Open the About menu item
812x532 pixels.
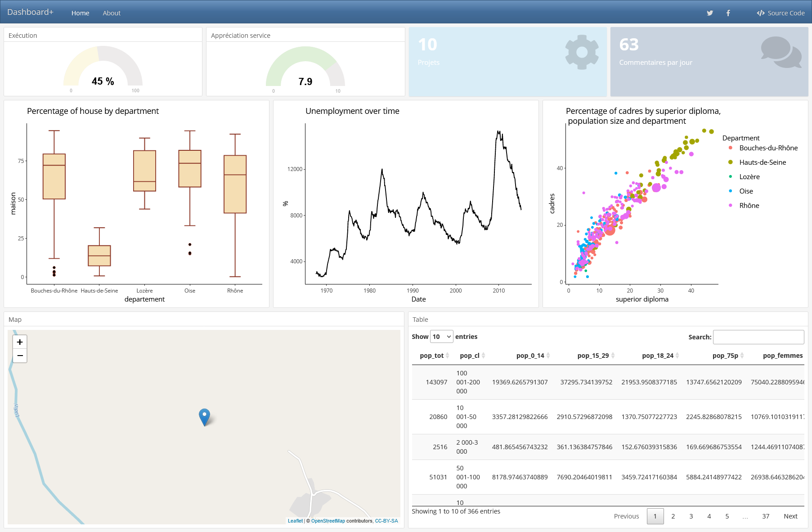(112, 13)
